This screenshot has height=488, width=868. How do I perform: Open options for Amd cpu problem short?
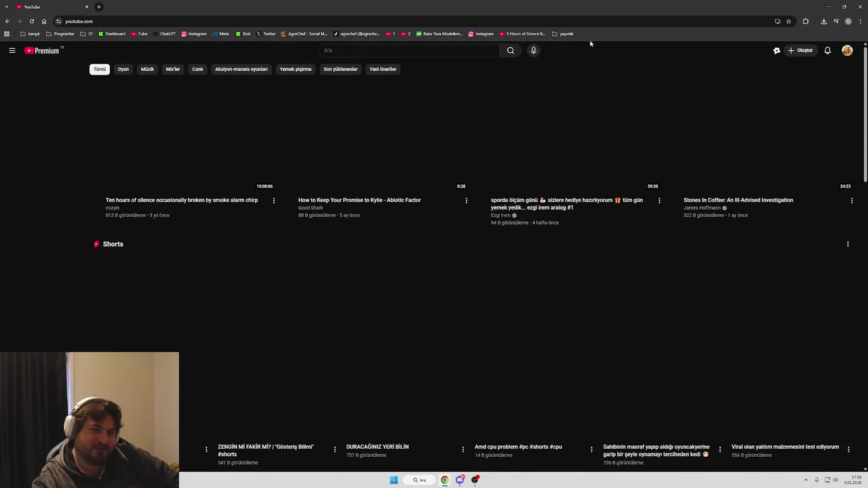591,449
